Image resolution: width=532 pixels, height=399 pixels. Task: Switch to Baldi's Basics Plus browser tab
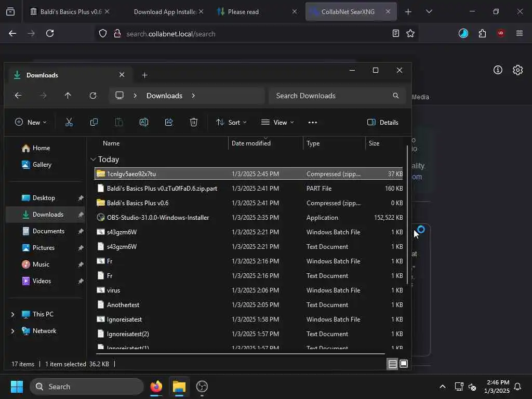coord(70,11)
